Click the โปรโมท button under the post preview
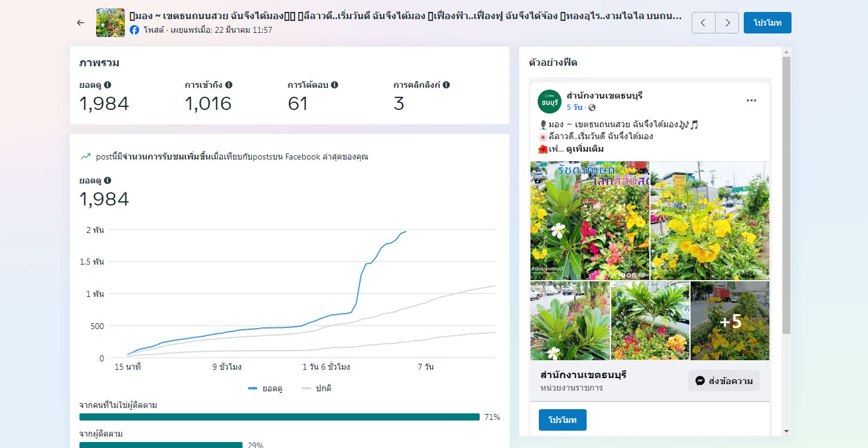 coord(563,420)
